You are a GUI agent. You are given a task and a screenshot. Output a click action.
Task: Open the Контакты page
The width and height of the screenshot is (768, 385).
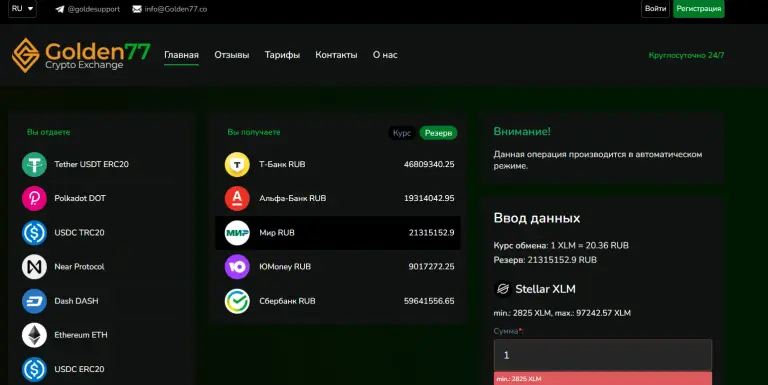[x=336, y=55]
